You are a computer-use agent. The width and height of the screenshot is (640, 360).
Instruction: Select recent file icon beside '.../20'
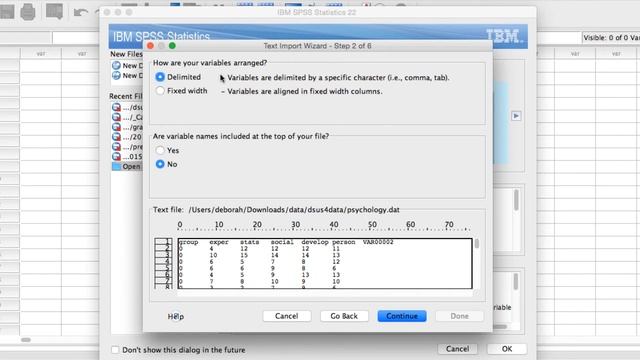click(116, 137)
